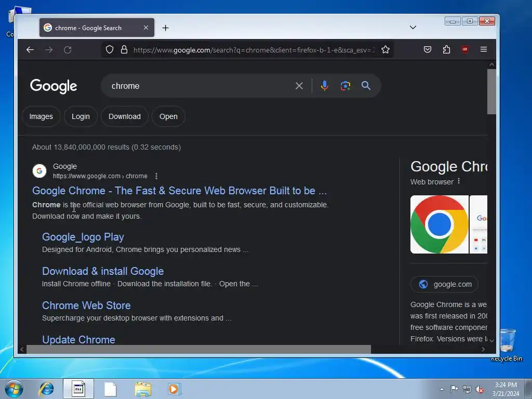The image size is (532, 399).
Task: Click the horizontal scrollbar thumb
Action: pos(198,349)
